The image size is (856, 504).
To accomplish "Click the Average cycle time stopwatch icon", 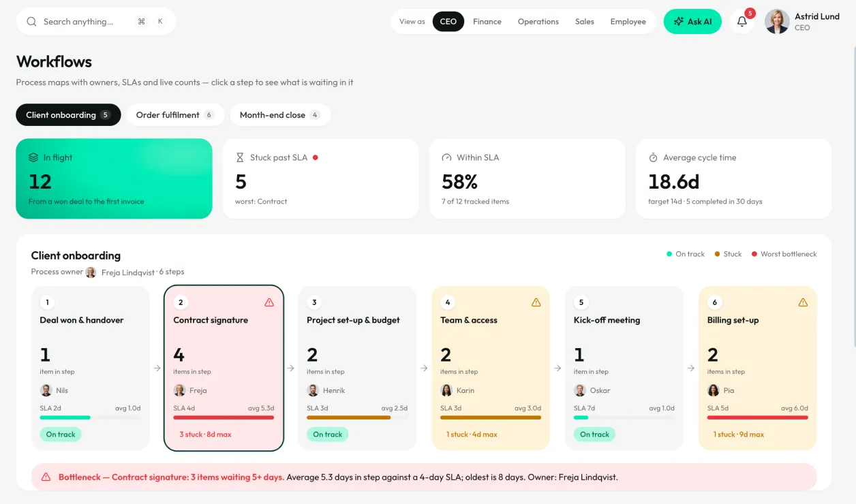I will click(x=654, y=157).
